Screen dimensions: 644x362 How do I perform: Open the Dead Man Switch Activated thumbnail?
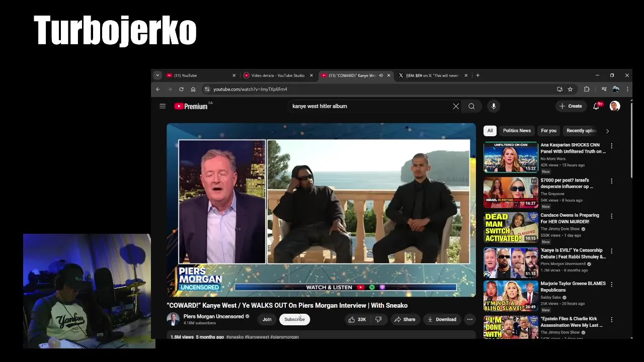(x=511, y=227)
